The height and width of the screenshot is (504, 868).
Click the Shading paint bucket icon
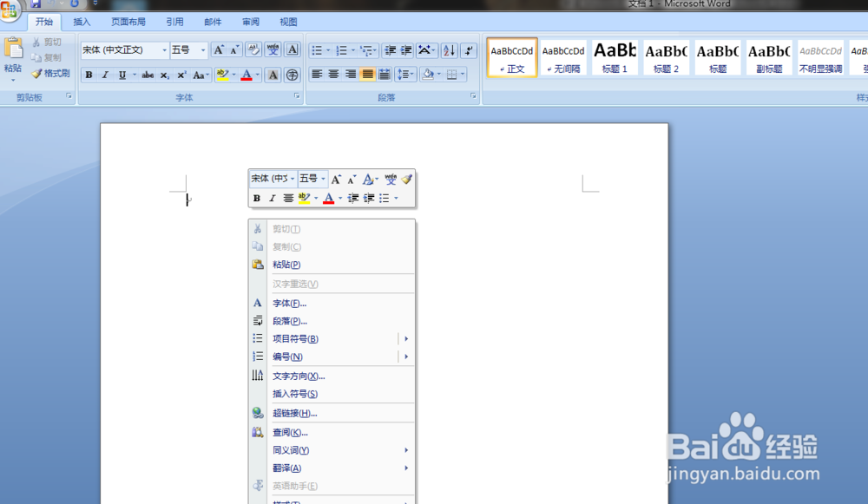pos(428,74)
